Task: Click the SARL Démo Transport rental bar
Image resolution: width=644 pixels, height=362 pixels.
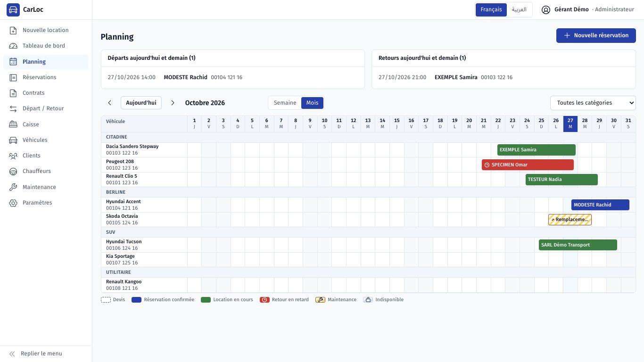Action: [578, 245]
